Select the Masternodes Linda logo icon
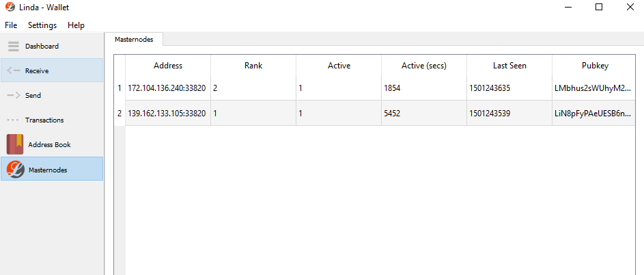Viewport: 644px width, 275px height. point(16,169)
